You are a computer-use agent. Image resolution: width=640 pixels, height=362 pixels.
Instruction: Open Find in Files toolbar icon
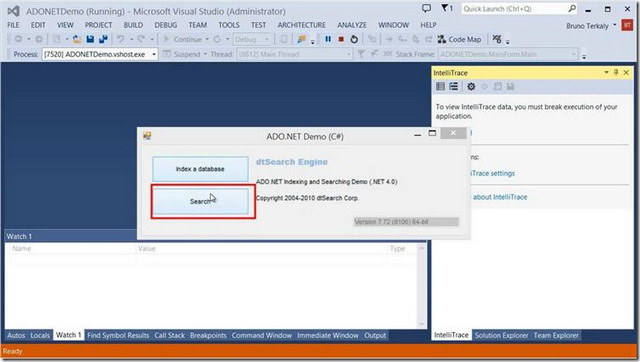click(x=302, y=39)
